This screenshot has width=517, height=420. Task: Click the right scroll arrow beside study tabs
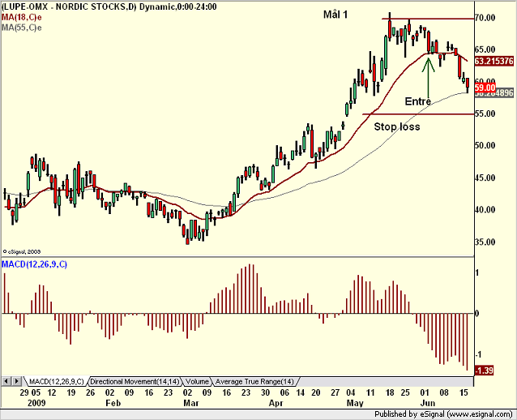(17, 381)
